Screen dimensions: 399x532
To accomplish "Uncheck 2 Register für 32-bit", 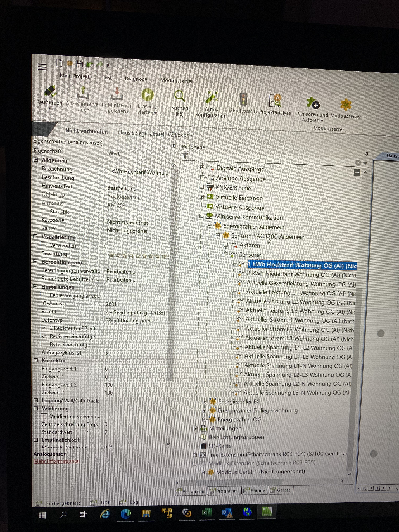I will (44, 328).
